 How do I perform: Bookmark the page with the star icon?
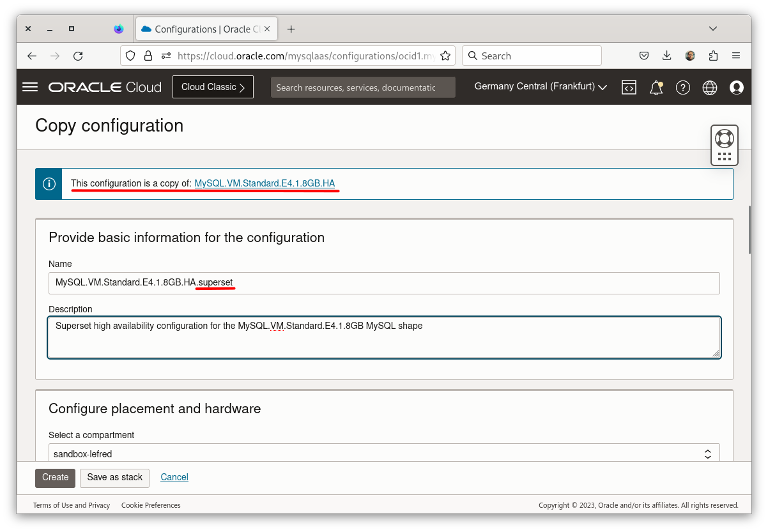coord(445,56)
